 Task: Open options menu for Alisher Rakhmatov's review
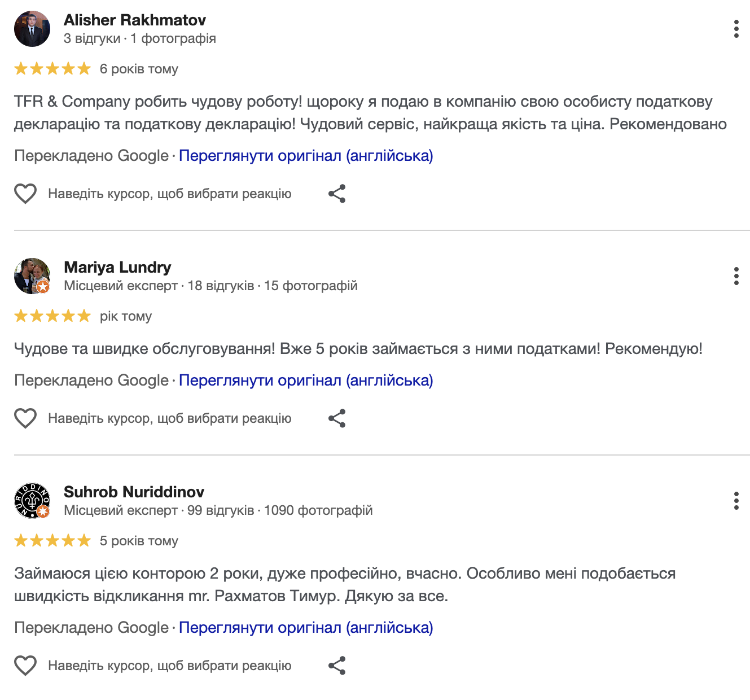736,29
